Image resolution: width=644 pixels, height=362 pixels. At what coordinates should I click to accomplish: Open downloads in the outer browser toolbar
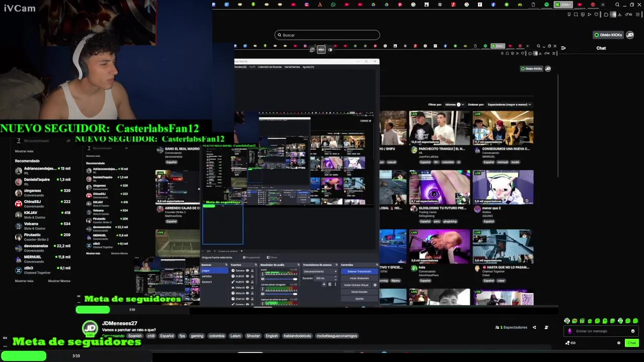click(x=620, y=15)
